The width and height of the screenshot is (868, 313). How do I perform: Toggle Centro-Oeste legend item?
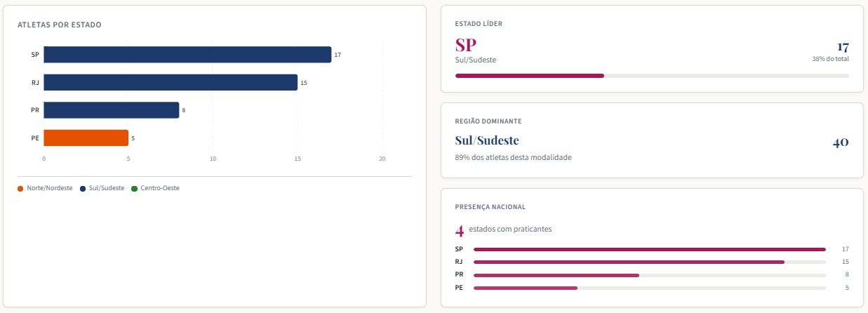(155, 188)
